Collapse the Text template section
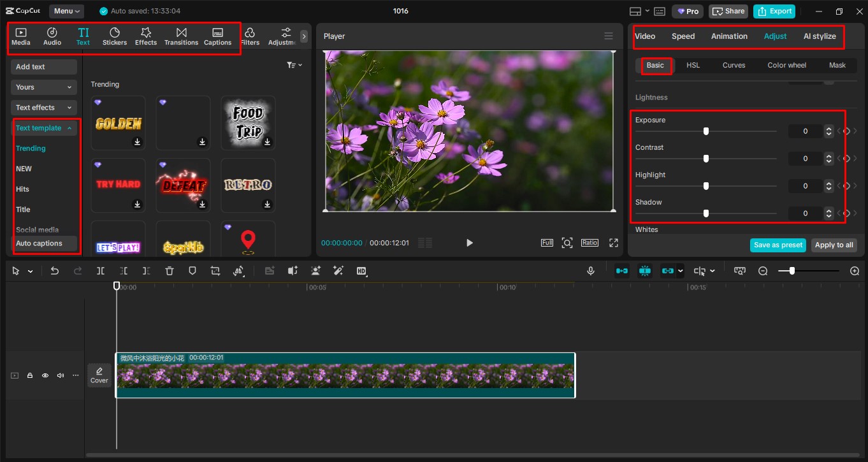868x462 pixels. click(43, 128)
